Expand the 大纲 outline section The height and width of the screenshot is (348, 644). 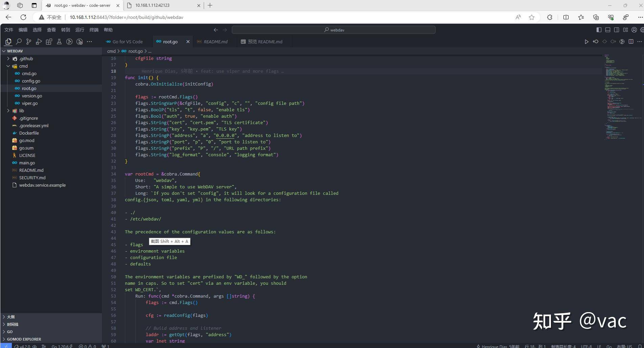(51, 317)
